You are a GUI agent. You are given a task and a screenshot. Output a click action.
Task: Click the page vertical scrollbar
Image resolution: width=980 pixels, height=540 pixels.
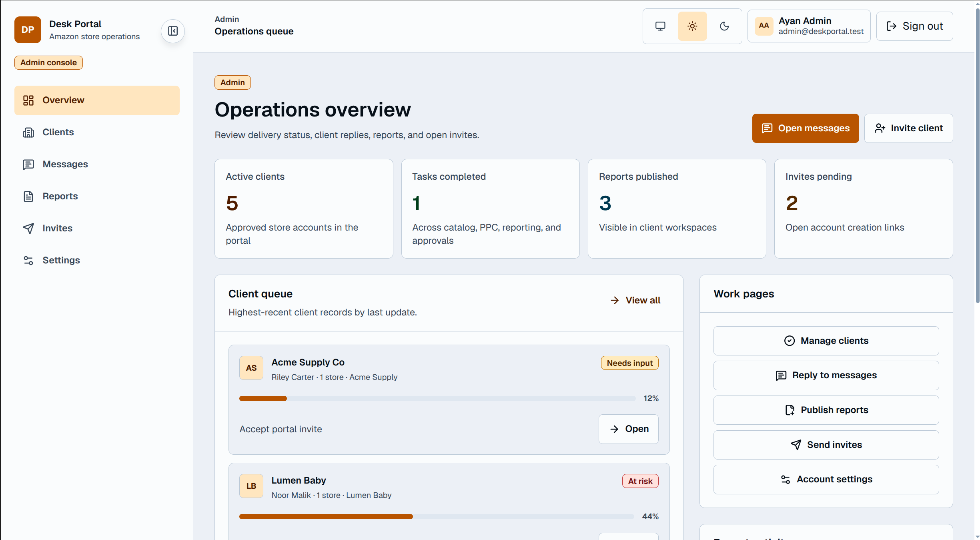(x=977, y=156)
